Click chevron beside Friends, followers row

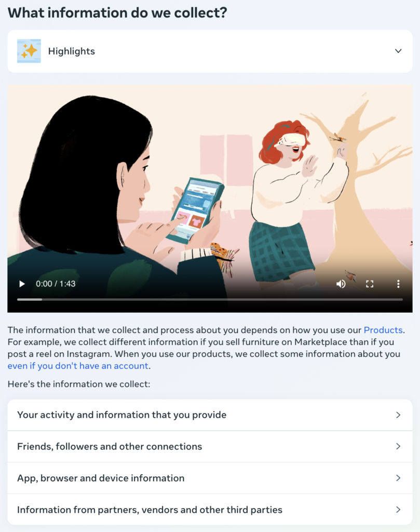(398, 446)
